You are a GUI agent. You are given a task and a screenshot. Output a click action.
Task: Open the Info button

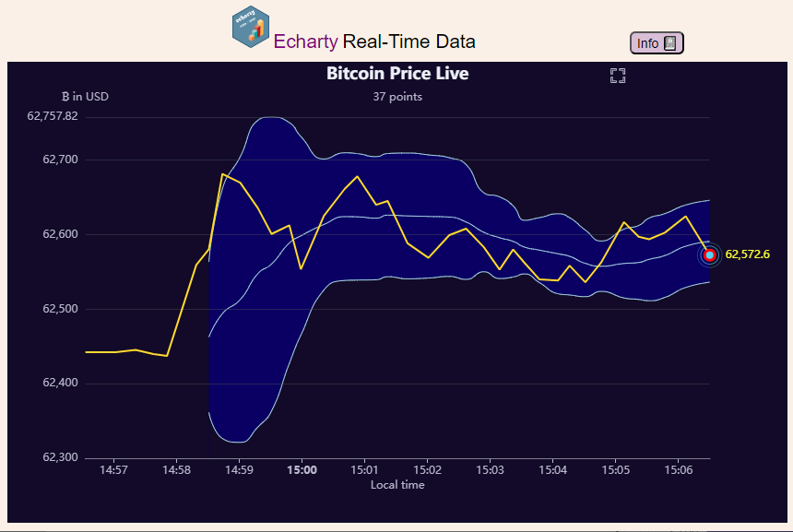pos(657,43)
